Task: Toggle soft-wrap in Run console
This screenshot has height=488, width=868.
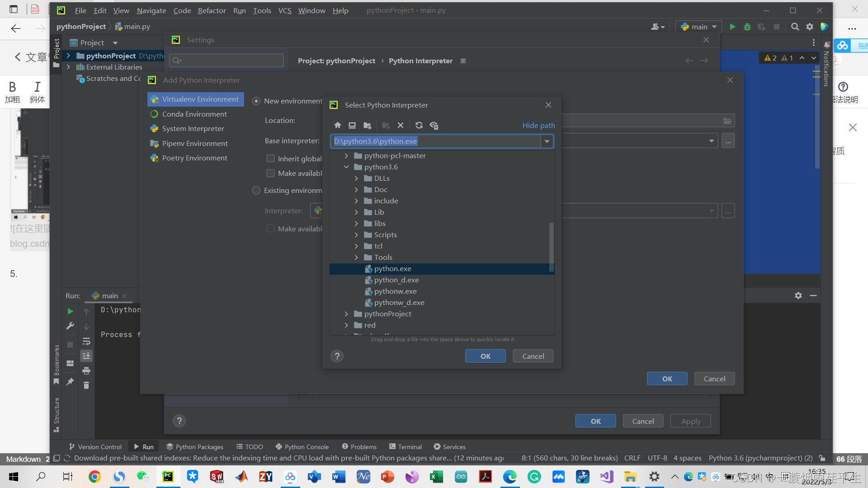Action: (86, 341)
